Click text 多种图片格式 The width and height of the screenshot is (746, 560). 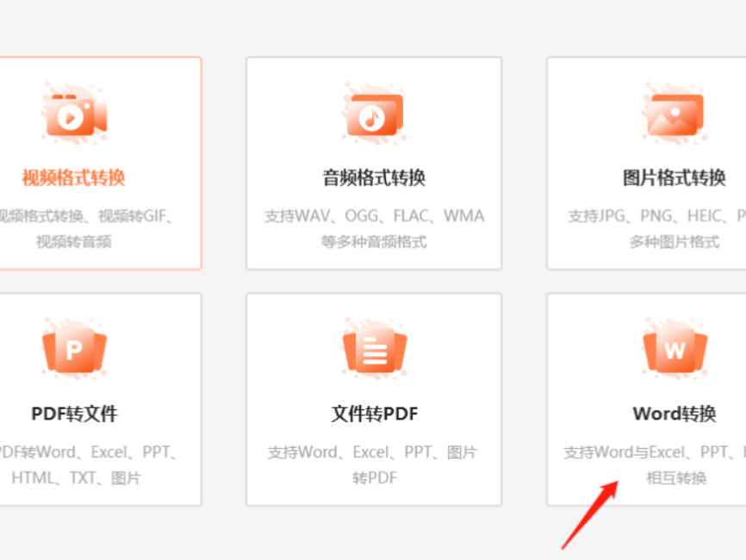coord(675,242)
